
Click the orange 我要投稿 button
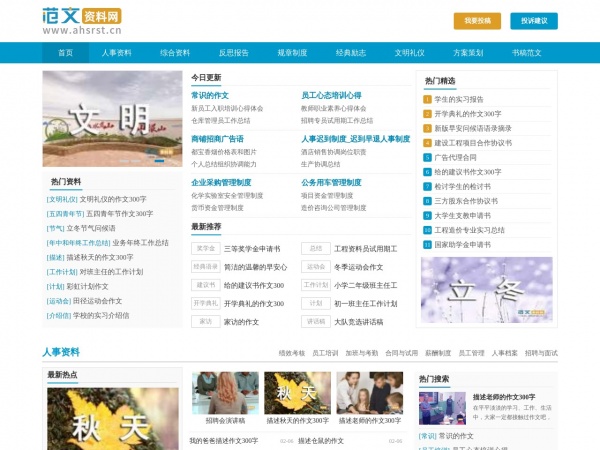click(x=477, y=20)
